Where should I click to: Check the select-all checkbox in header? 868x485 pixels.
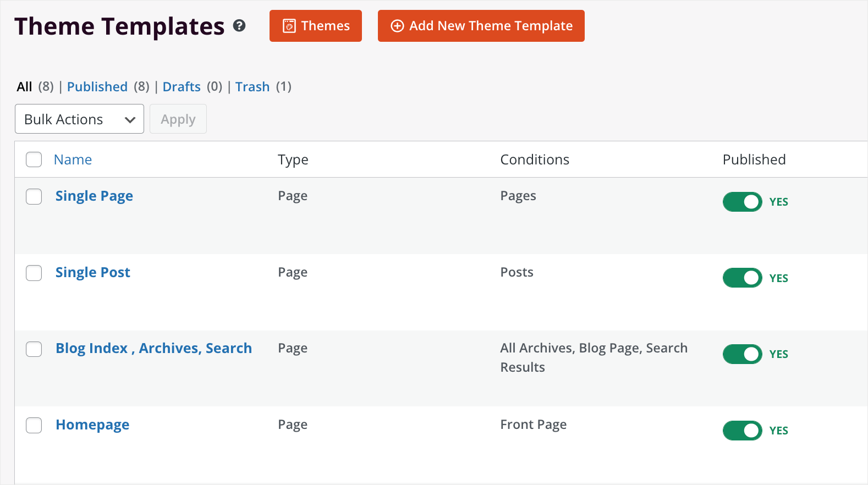(x=34, y=159)
